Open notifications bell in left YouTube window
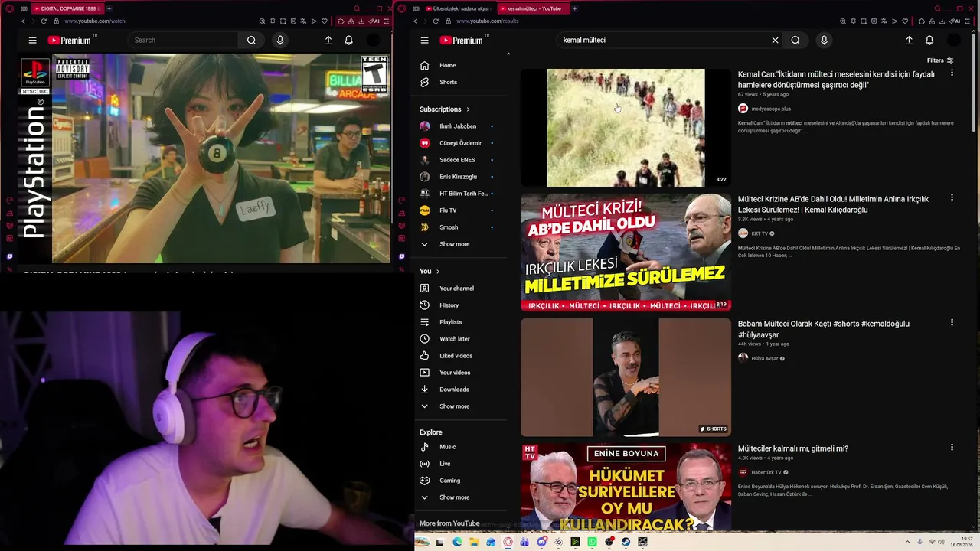The height and width of the screenshot is (551, 980). pos(348,41)
